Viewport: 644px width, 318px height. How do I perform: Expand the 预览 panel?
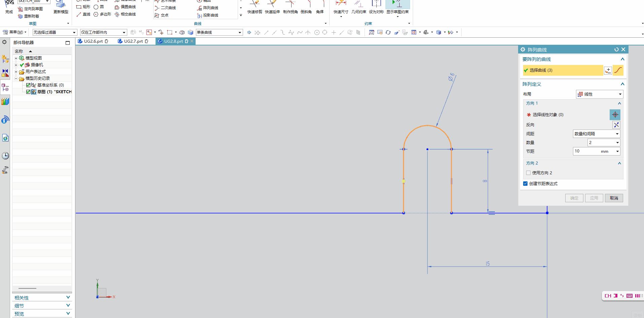click(x=42, y=314)
